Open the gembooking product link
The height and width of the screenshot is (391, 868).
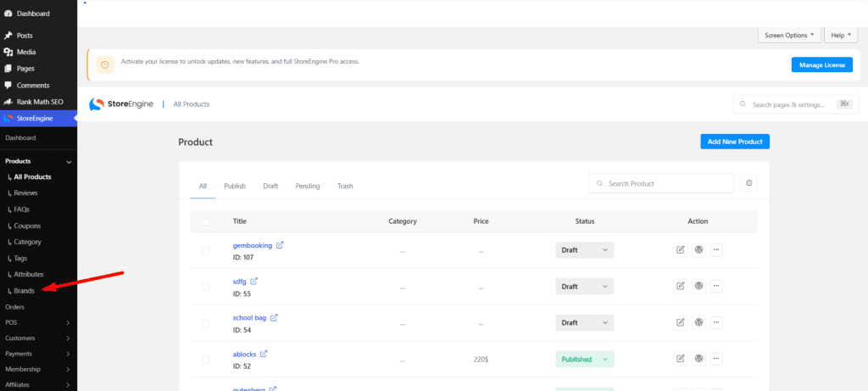pos(253,245)
